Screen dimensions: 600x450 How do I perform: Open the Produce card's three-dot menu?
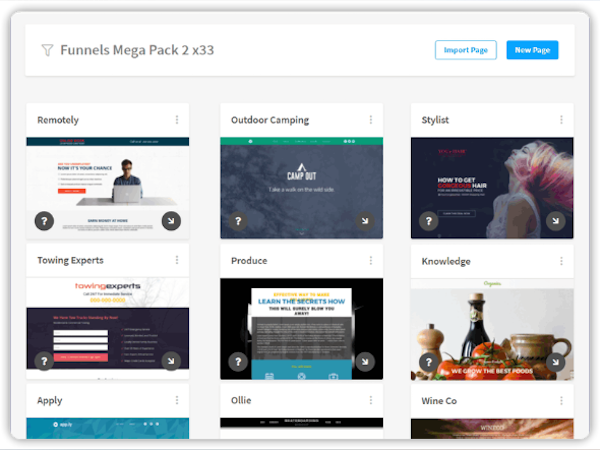371,261
